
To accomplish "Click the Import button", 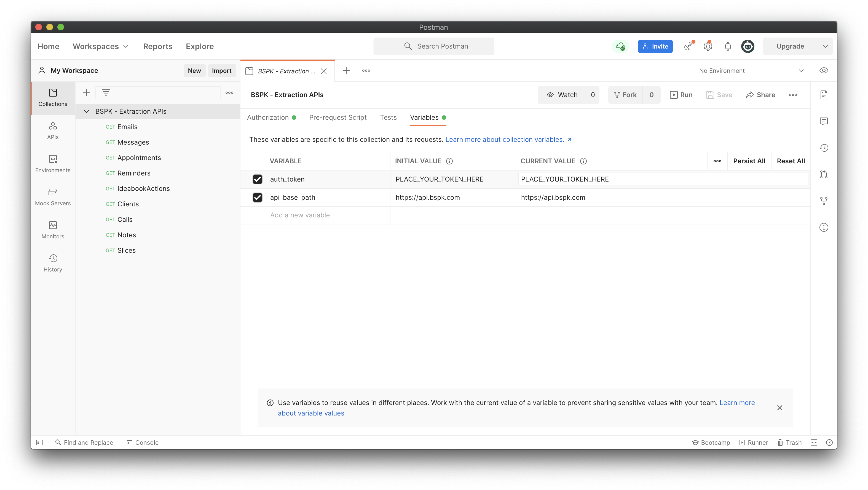I will click(x=221, y=70).
